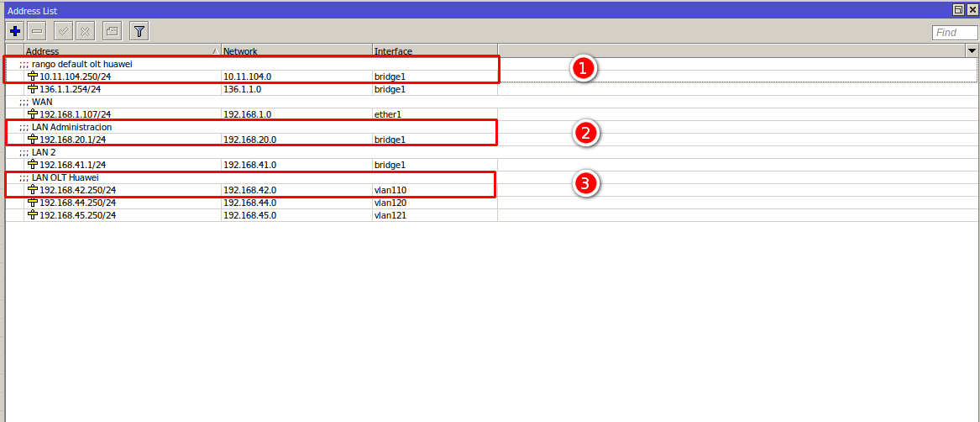Click the Interface column header
This screenshot has width=980, height=422.
coord(434,51)
